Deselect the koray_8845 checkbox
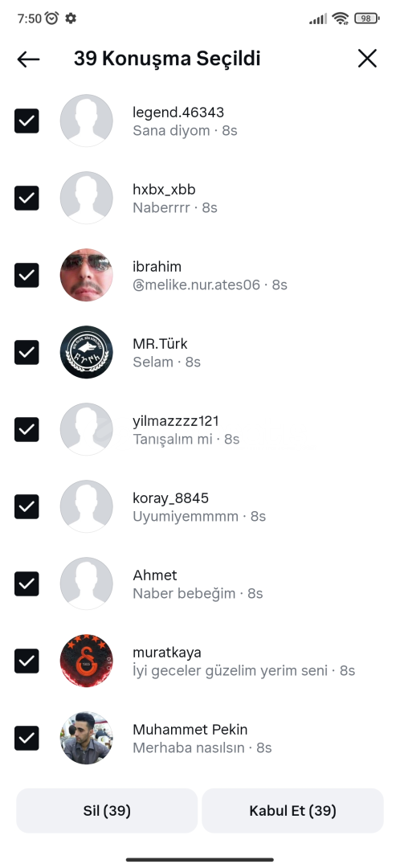 pos(27,506)
